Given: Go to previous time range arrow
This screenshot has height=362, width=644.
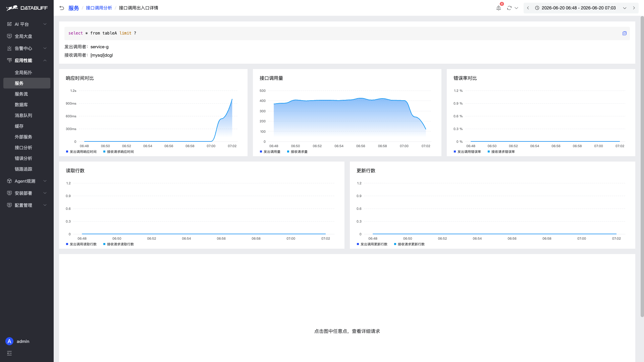Looking at the screenshot, I should tap(528, 8).
